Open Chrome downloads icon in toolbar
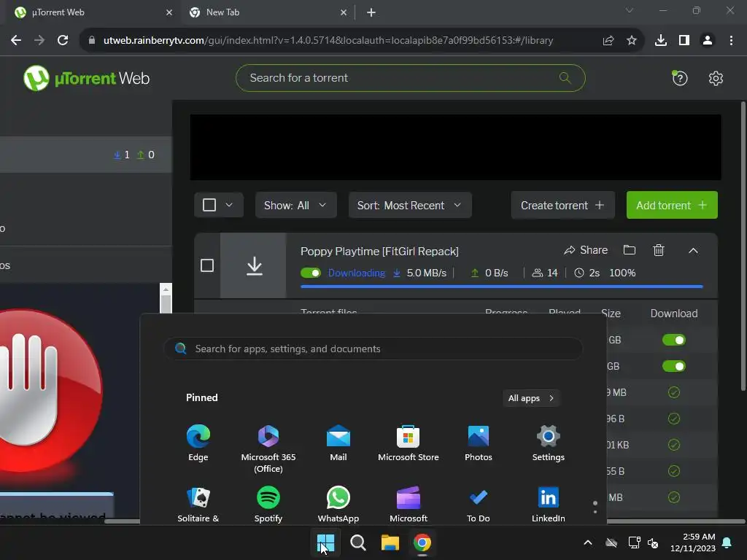 click(x=660, y=41)
